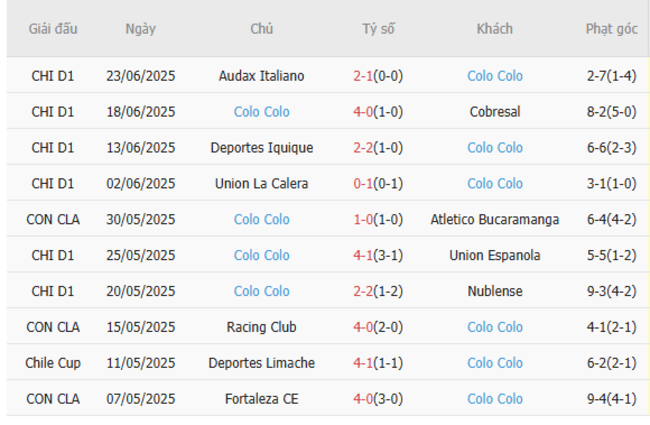
Task: Open the 2-1 score for Audax Italiano match
Action: coord(363,76)
